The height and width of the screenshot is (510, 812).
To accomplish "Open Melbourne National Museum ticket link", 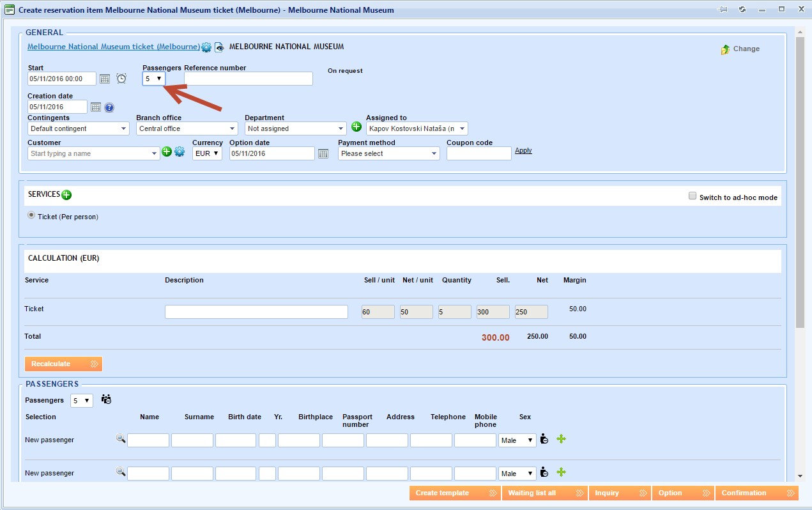I will (x=114, y=47).
